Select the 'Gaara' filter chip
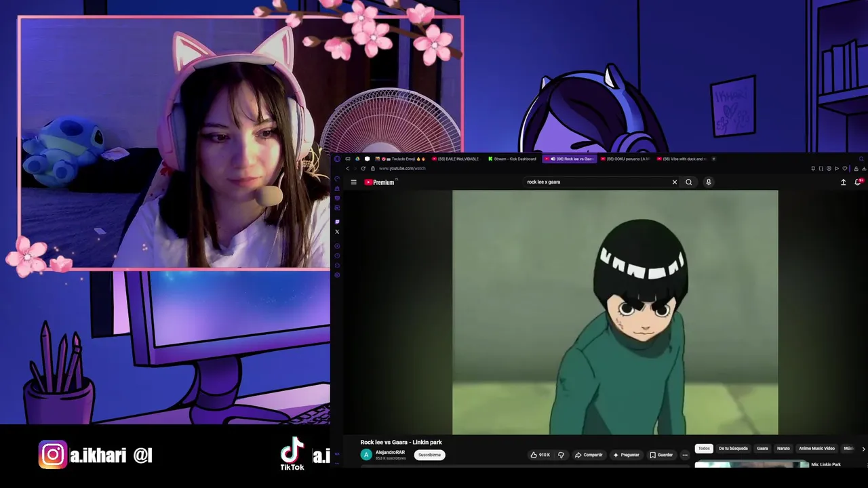The height and width of the screenshot is (488, 868). pos(762,448)
